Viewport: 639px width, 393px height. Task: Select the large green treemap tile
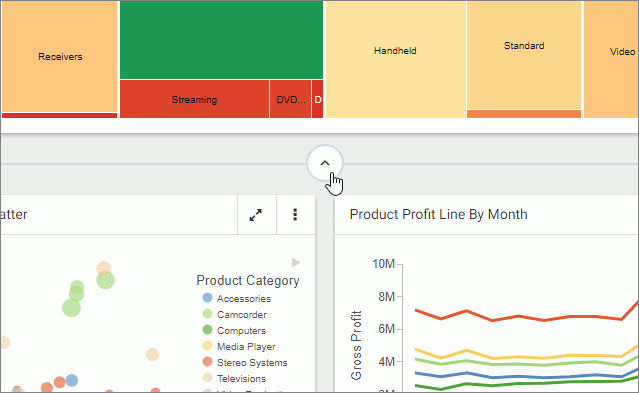[x=222, y=40]
